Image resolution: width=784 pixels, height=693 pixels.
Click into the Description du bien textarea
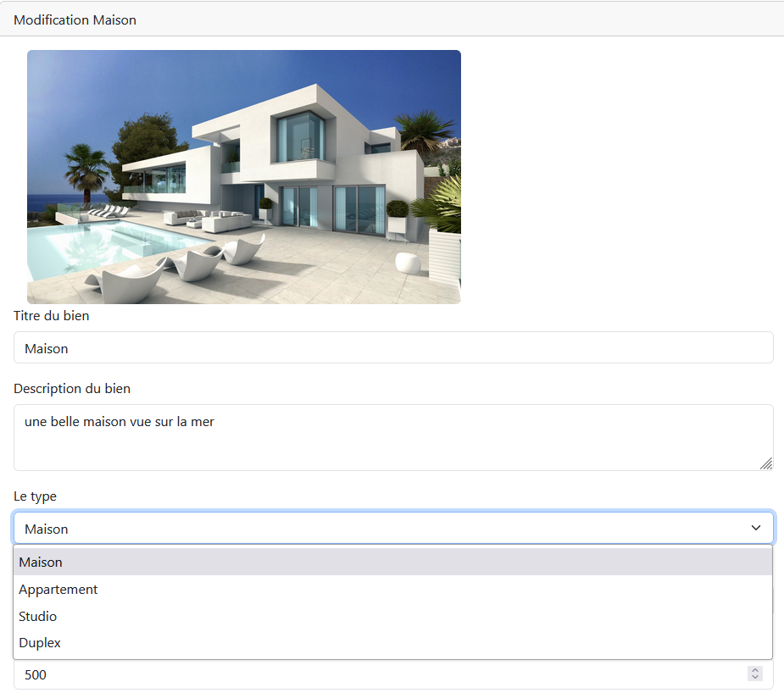pyautogui.click(x=393, y=438)
